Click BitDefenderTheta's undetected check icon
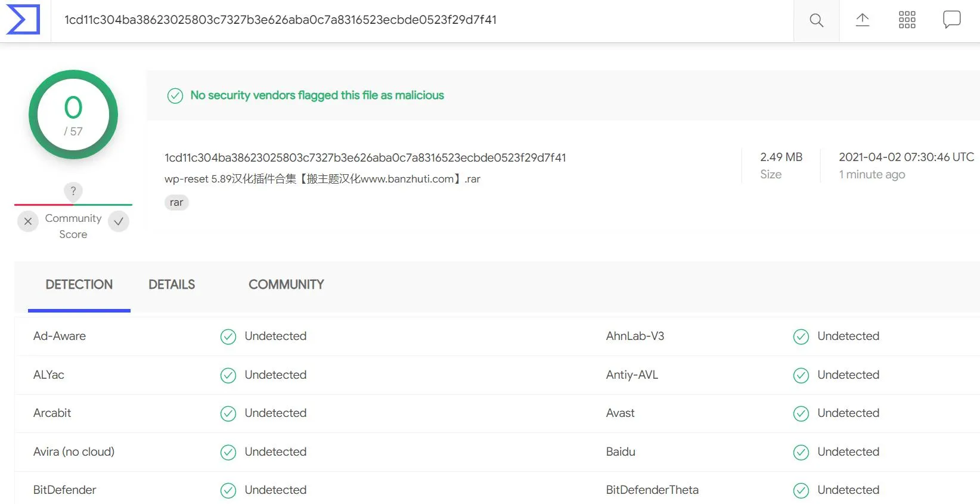The image size is (980, 504). [x=801, y=491]
